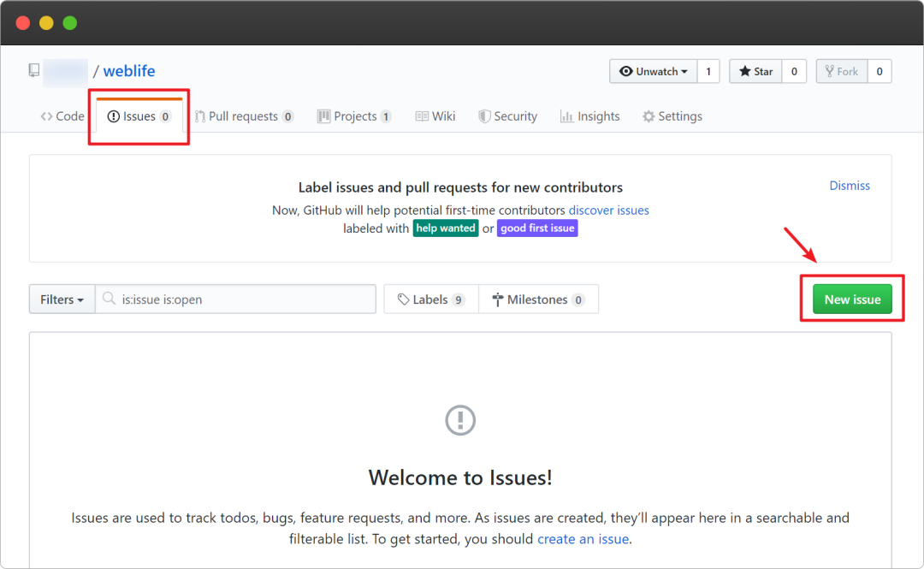Click the watchers count 1

pos(708,71)
